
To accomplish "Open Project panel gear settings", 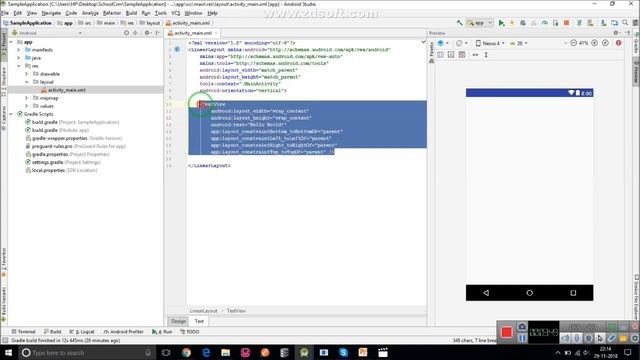I will point(147,33).
